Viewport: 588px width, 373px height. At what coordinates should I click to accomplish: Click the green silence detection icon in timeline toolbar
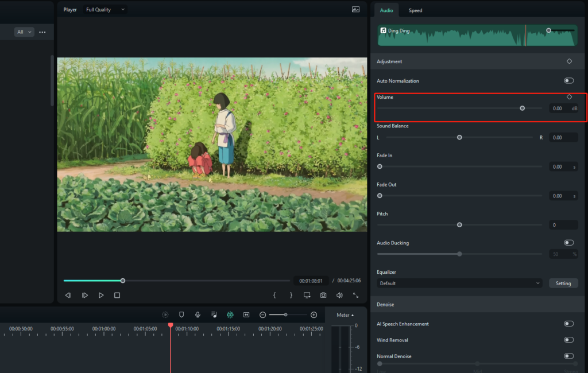230,314
